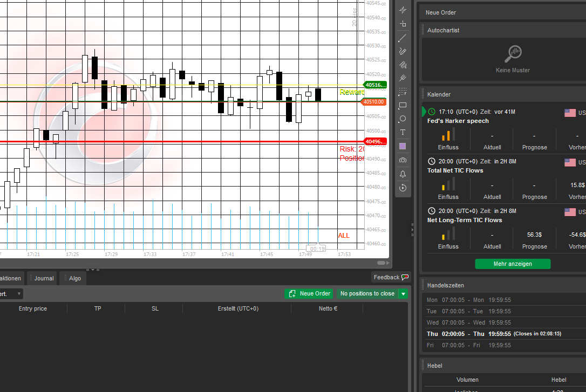
Task: Select the Andrews pitchfork tool
Action: 403,78
